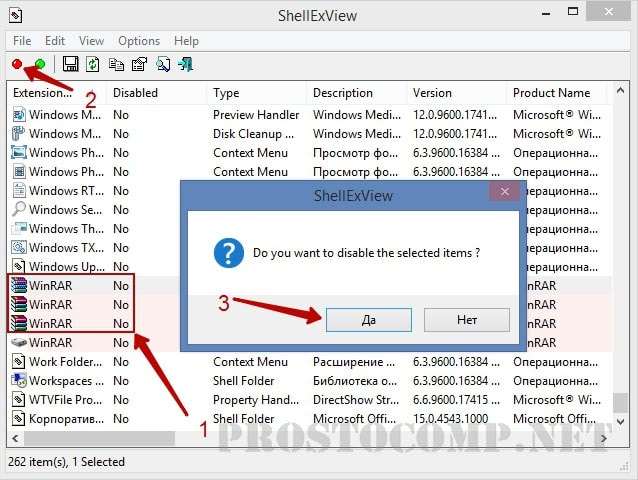
Task: Click the DirectShow Str... description cell
Action: pyautogui.click(x=356, y=400)
